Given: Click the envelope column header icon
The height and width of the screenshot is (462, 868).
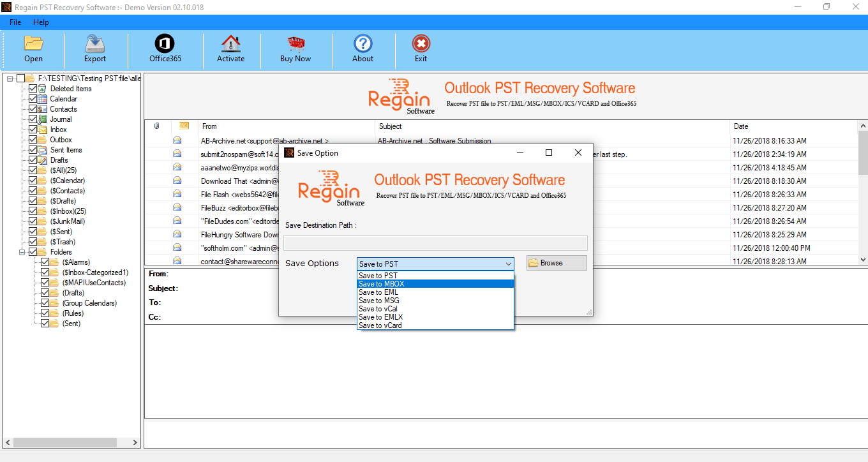Looking at the screenshot, I should [x=184, y=126].
